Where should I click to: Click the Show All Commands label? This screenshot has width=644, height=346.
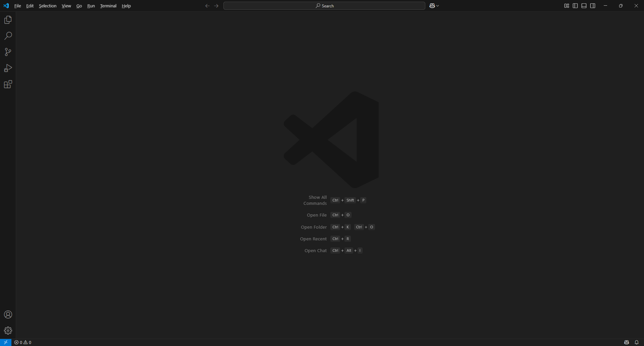(x=315, y=200)
